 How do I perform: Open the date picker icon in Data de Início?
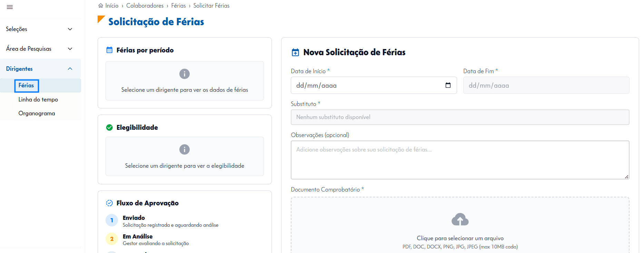click(448, 85)
